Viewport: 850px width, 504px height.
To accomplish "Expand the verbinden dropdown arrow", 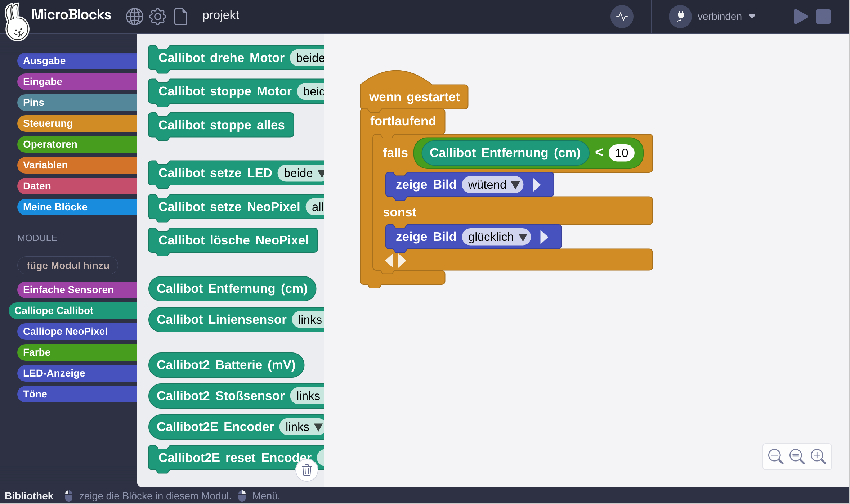I will [752, 17].
